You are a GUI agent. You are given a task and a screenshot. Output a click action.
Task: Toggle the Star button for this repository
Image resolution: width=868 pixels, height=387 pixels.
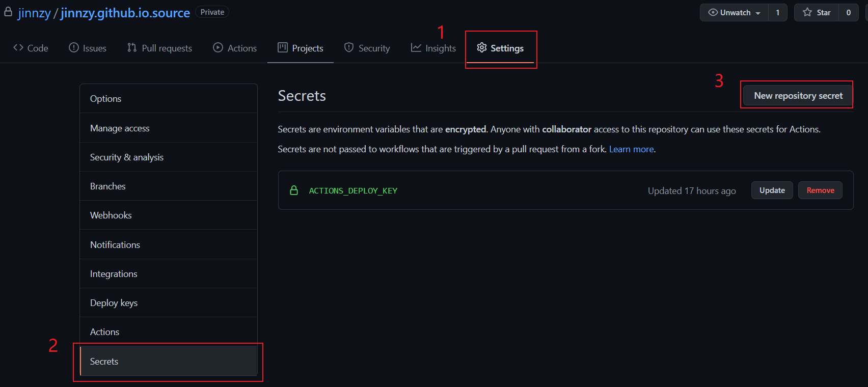(817, 13)
